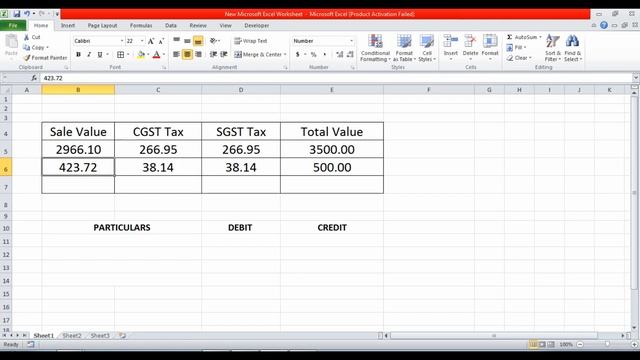Image resolution: width=640 pixels, height=360 pixels.
Task: Toggle middle align for cell text
Action: click(x=187, y=41)
